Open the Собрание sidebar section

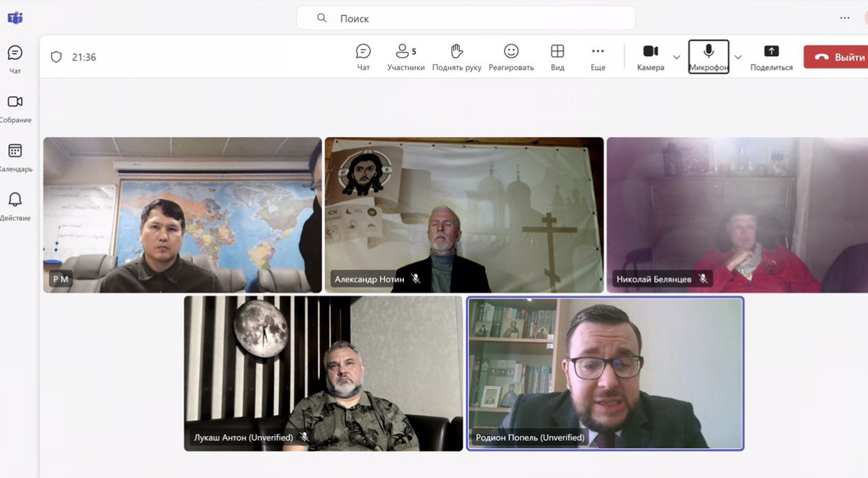click(15, 108)
